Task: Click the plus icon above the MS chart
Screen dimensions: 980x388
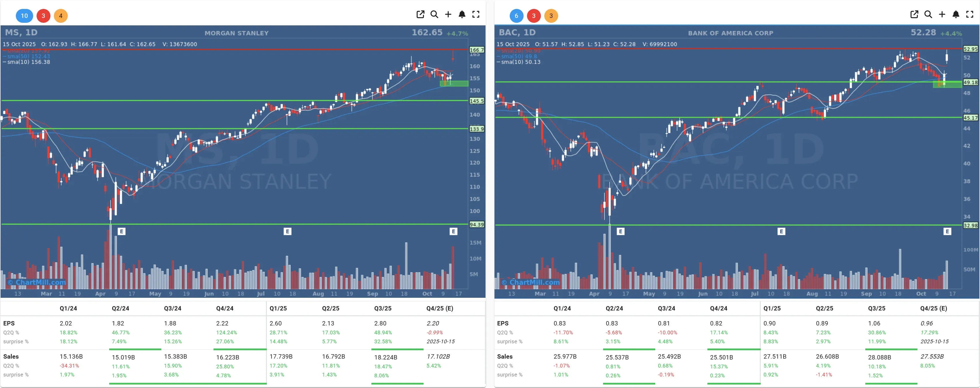Action: [x=448, y=14]
